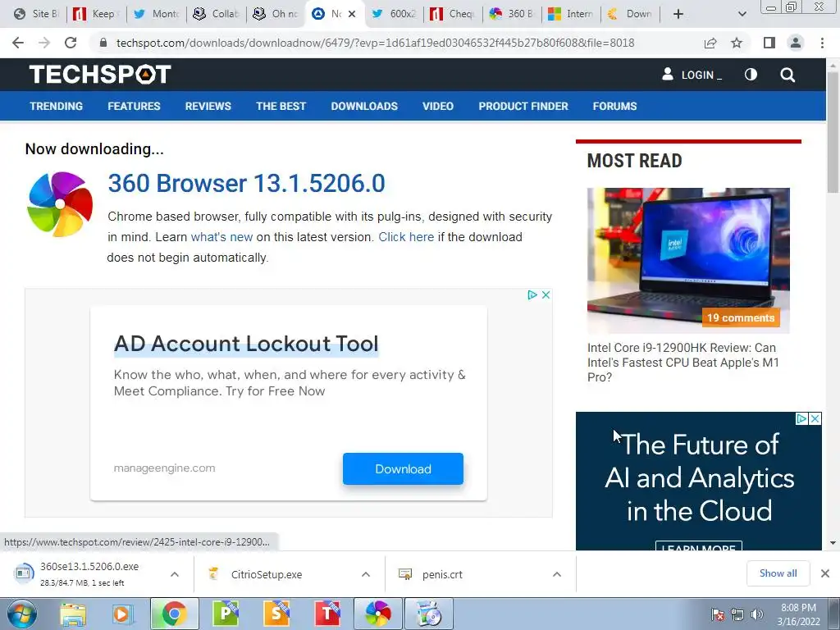This screenshot has height=630, width=840.
Task: Open THE BEST section
Action: (281, 106)
